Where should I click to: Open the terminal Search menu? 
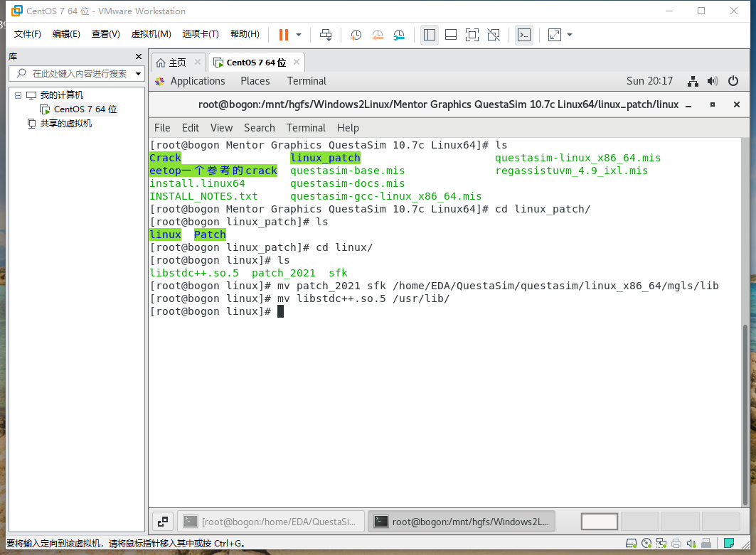(260, 128)
